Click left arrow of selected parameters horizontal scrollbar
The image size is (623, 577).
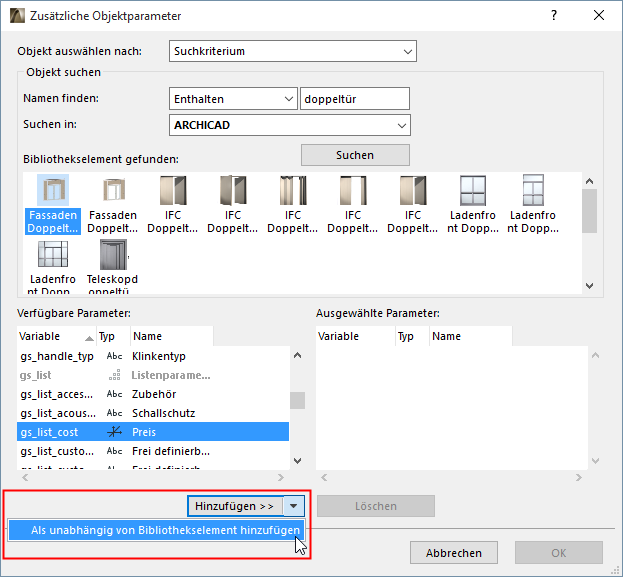(324, 477)
